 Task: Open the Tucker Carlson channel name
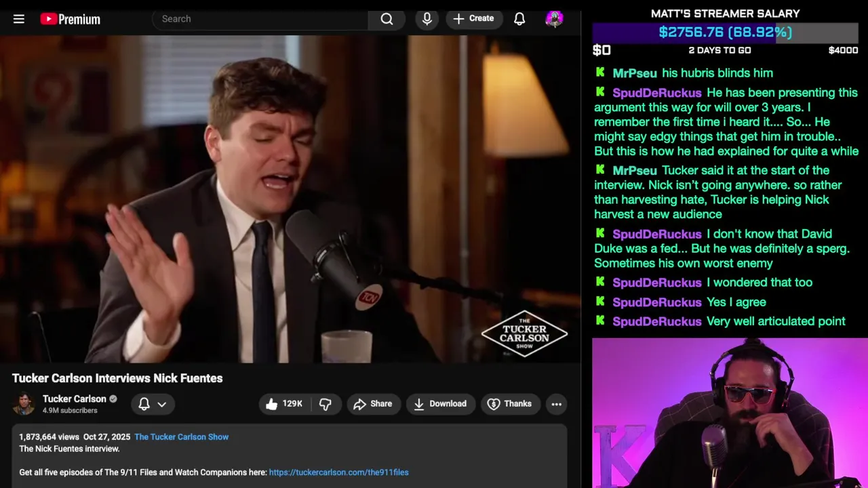click(75, 399)
